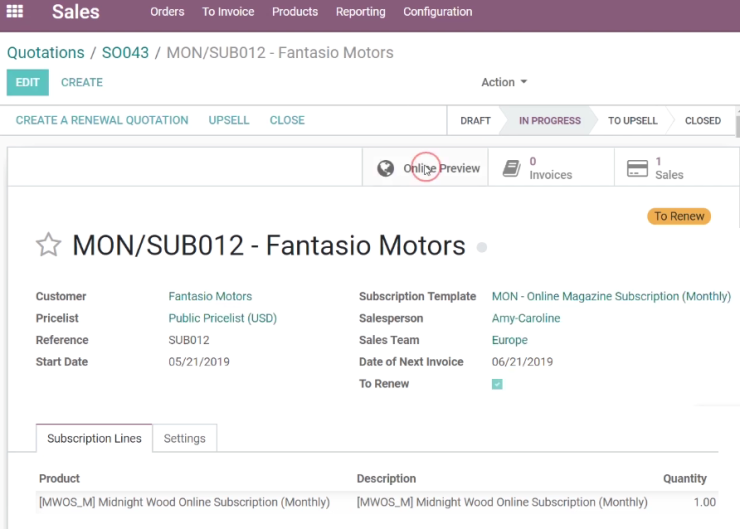Open the To Invoice menu
Viewport: 740px width, 529px height.
coord(228,12)
